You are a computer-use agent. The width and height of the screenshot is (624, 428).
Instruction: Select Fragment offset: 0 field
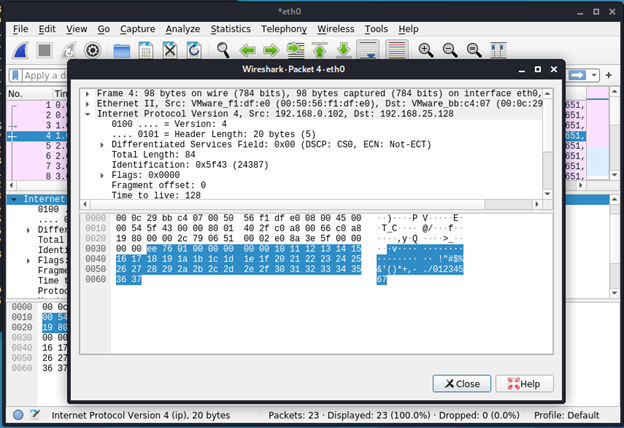pyautogui.click(x=158, y=185)
